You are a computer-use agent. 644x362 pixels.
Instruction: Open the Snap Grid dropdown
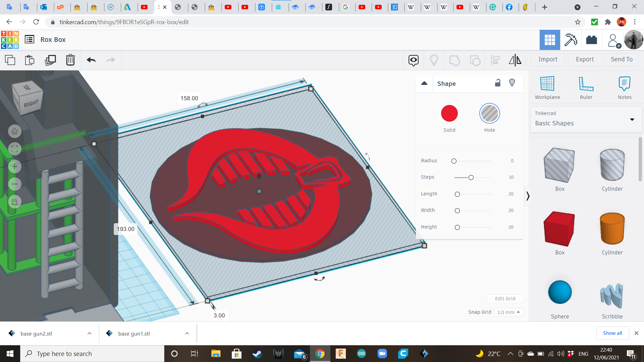[x=508, y=312]
